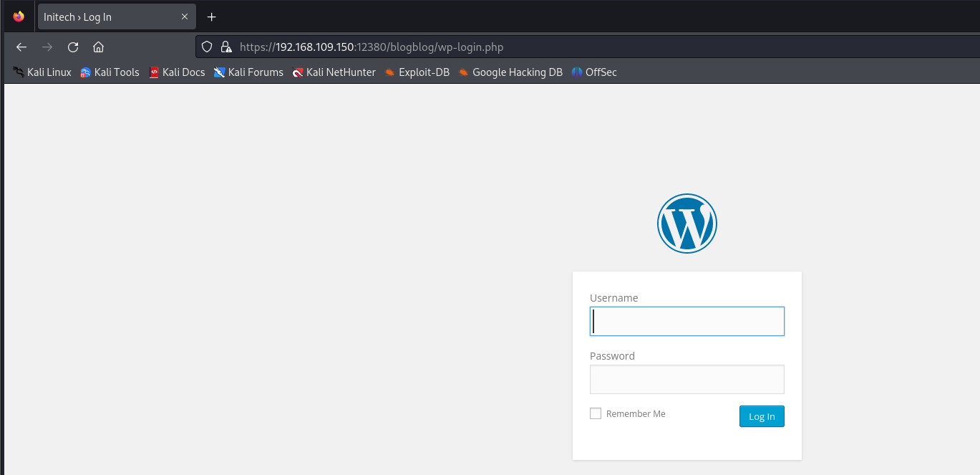Open the Kali Tools bookmark
The height and width of the screenshot is (475, 980).
click(110, 72)
